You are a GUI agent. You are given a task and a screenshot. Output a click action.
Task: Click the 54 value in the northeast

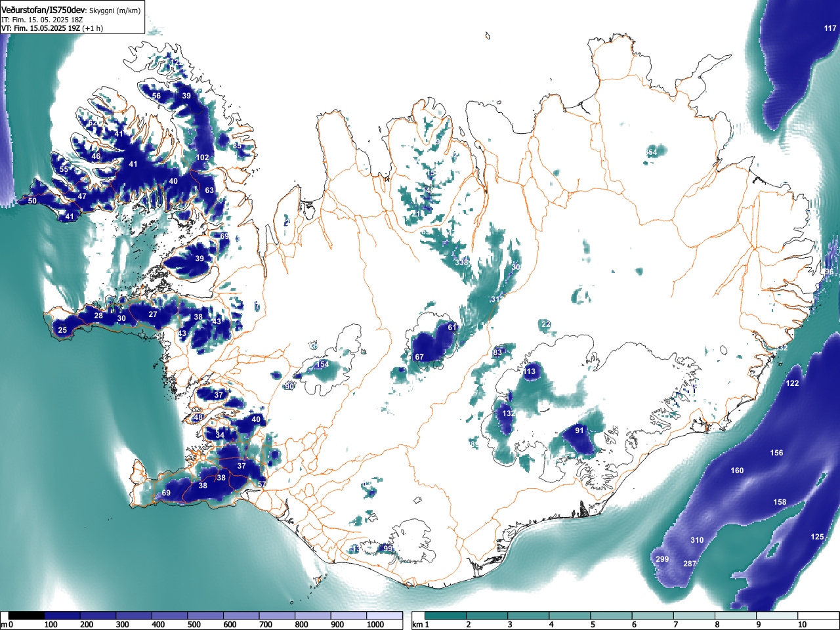652,152
